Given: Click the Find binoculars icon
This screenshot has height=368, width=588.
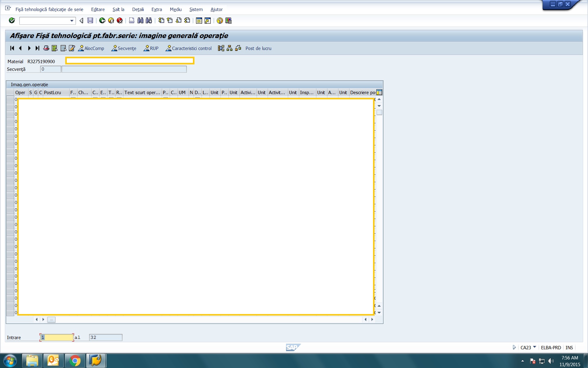Looking at the screenshot, I should (x=140, y=21).
